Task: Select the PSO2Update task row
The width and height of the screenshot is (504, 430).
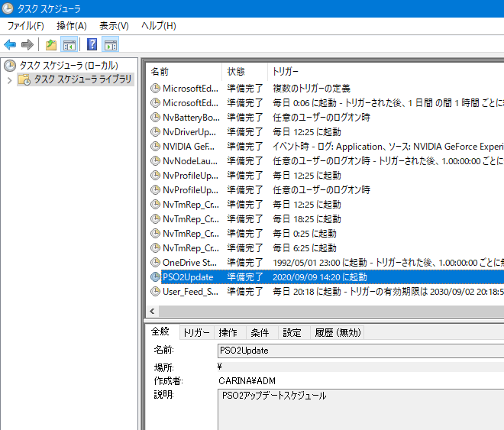Action: [x=327, y=277]
